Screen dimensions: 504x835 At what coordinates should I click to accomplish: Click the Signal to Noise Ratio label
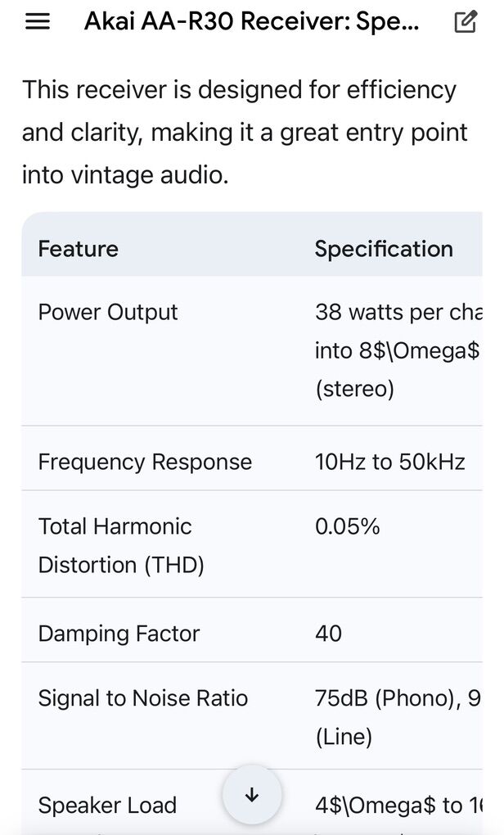(x=143, y=698)
